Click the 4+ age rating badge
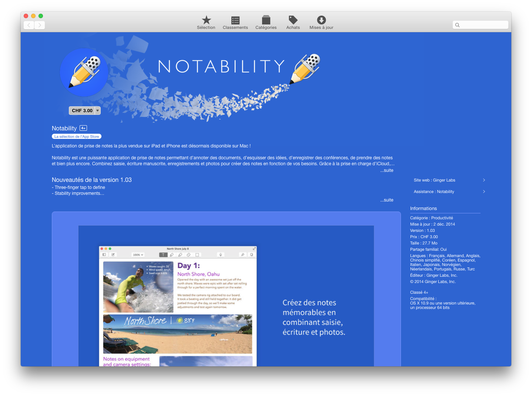Image resolution: width=532 pixels, height=396 pixels. pos(83,128)
